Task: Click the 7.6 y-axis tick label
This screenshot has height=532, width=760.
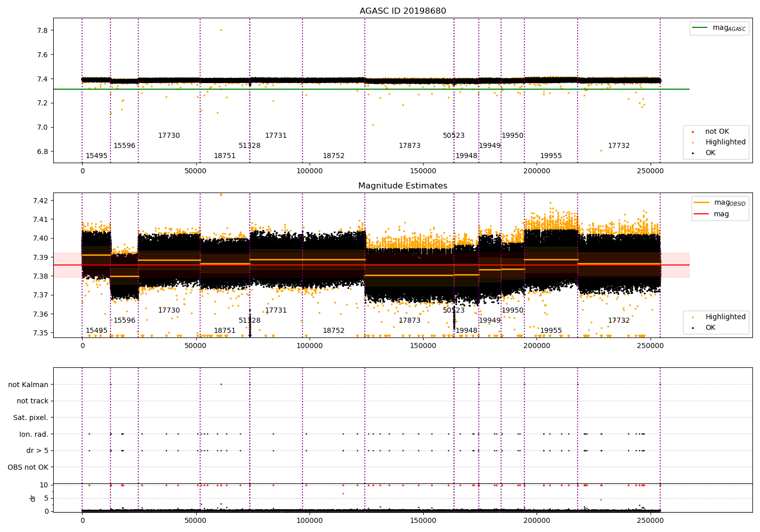Action: pyautogui.click(x=43, y=55)
